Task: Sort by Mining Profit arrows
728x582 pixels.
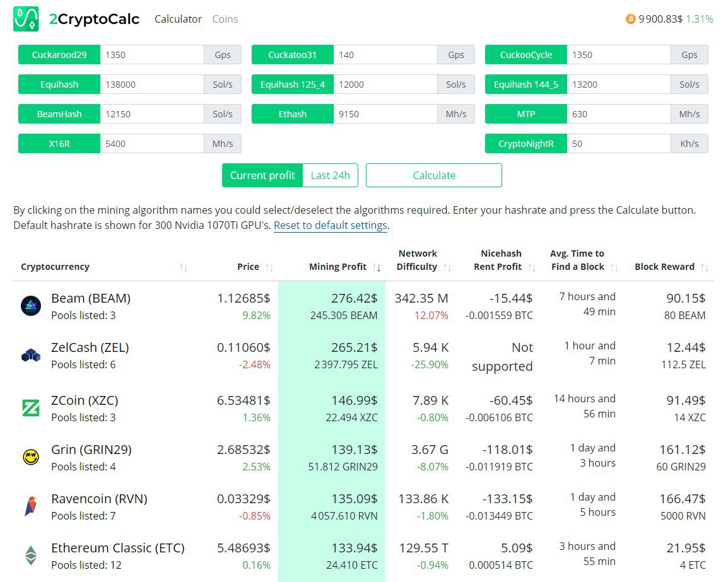Action: (x=377, y=267)
